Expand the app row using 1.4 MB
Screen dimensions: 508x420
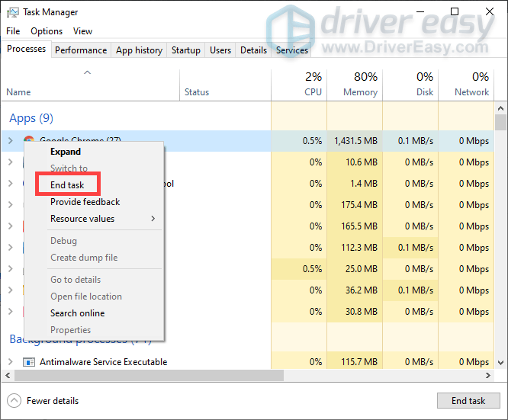11,183
